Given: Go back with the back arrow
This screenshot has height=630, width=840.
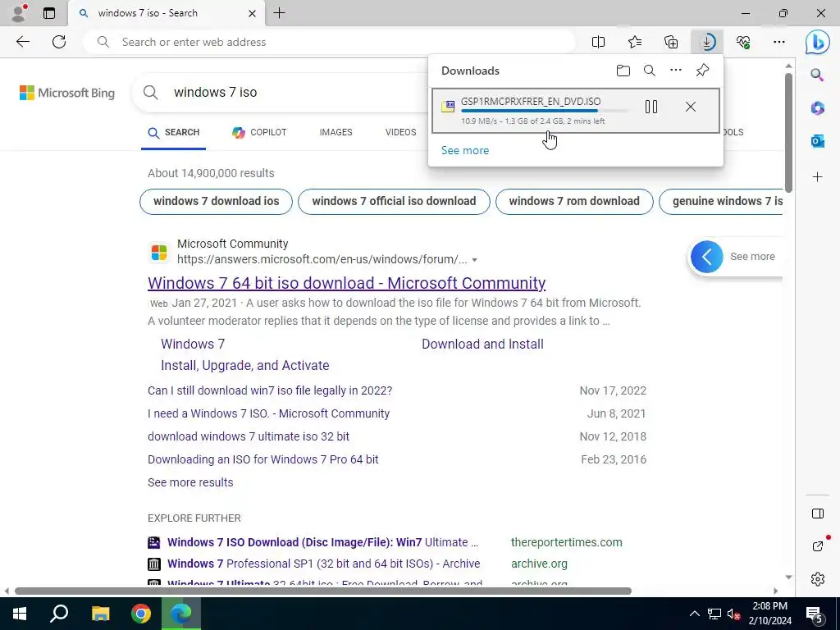Looking at the screenshot, I should click(22, 42).
